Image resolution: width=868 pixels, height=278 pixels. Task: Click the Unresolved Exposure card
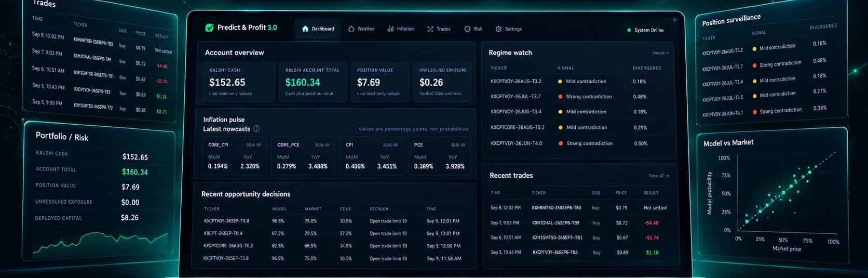[442, 82]
